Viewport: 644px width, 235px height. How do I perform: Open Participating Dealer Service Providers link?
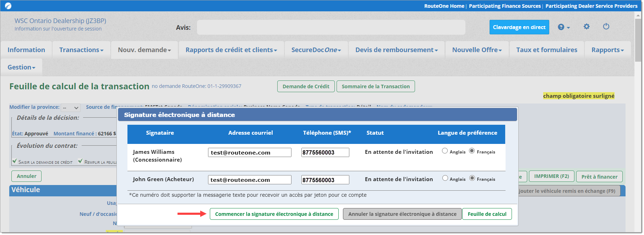pyautogui.click(x=591, y=6)
